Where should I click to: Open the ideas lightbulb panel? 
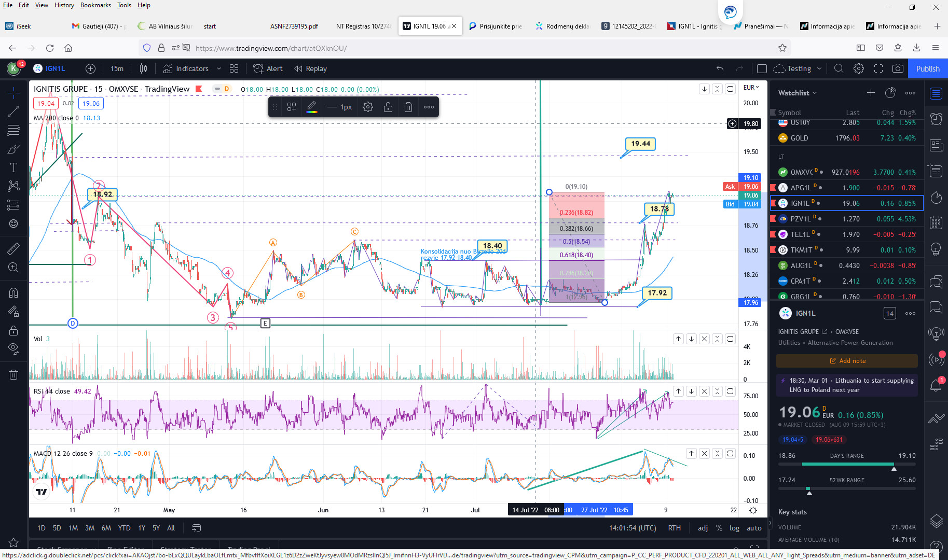[936, 249]
